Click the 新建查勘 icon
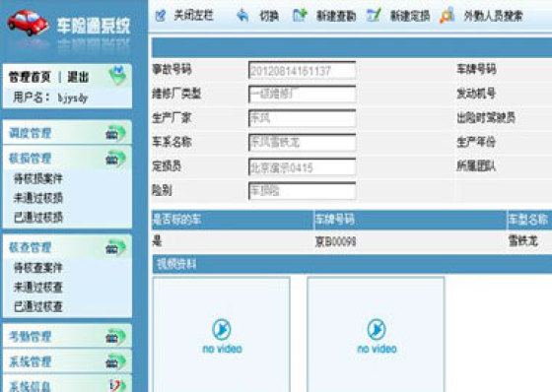 point(300,15)
